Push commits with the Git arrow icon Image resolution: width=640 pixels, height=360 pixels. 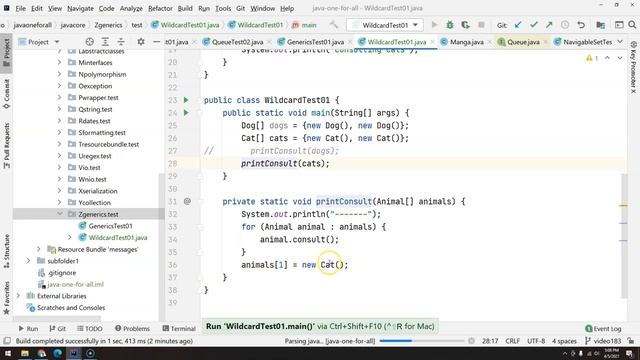tap(549, 25)
